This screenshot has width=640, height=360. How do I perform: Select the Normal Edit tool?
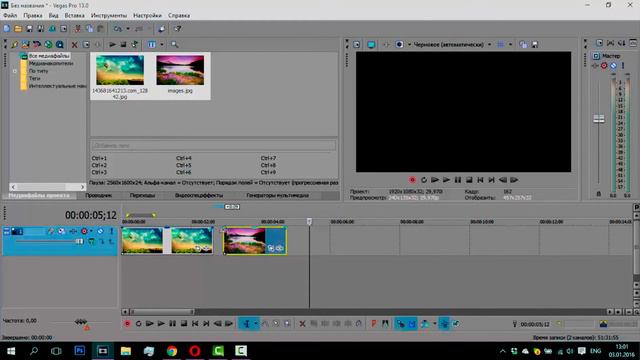pos(247,324)
